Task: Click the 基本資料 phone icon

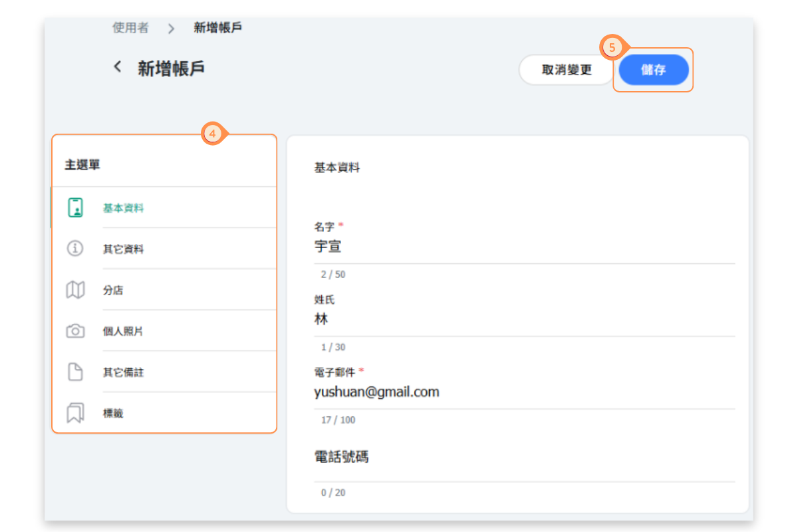Action: click(76, 208)
